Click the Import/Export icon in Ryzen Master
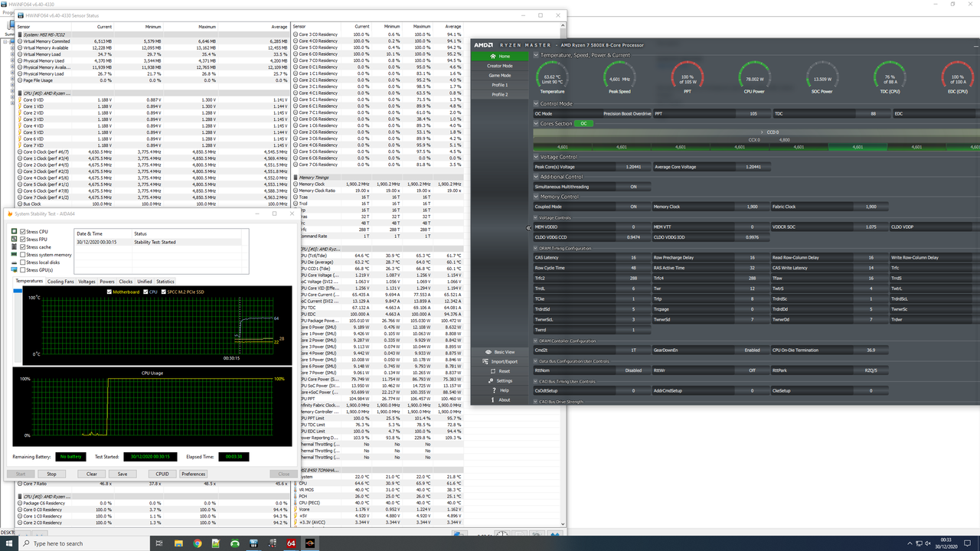Screen dimensions: 980x551 (x=486, y=361)
